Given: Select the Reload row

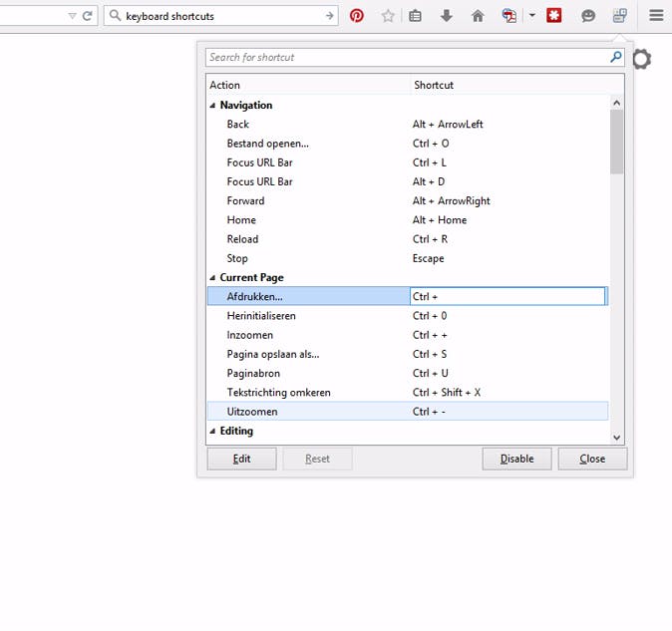Looking at the screenshot, I should pyautogui.click(x=408, y=239).
